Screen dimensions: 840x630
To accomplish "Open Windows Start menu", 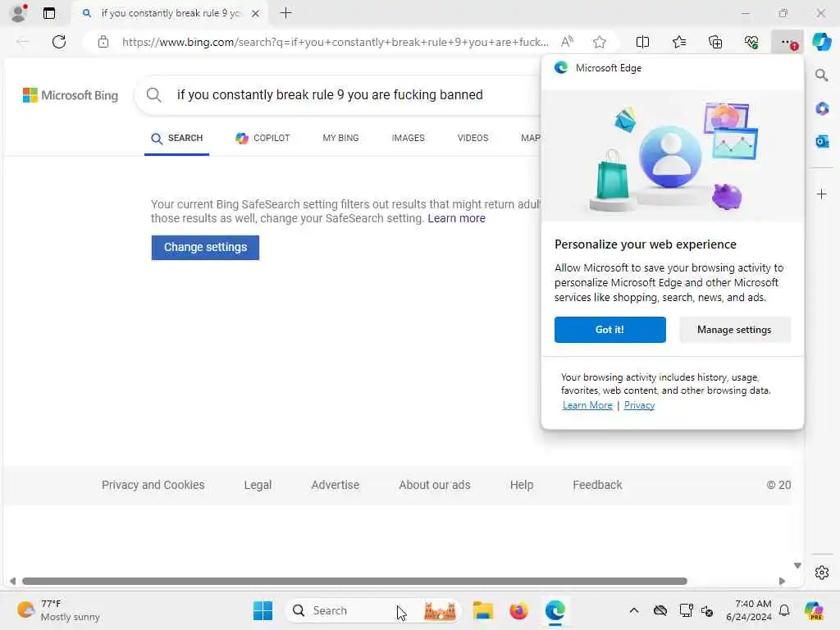I will [x=262, y=610].
